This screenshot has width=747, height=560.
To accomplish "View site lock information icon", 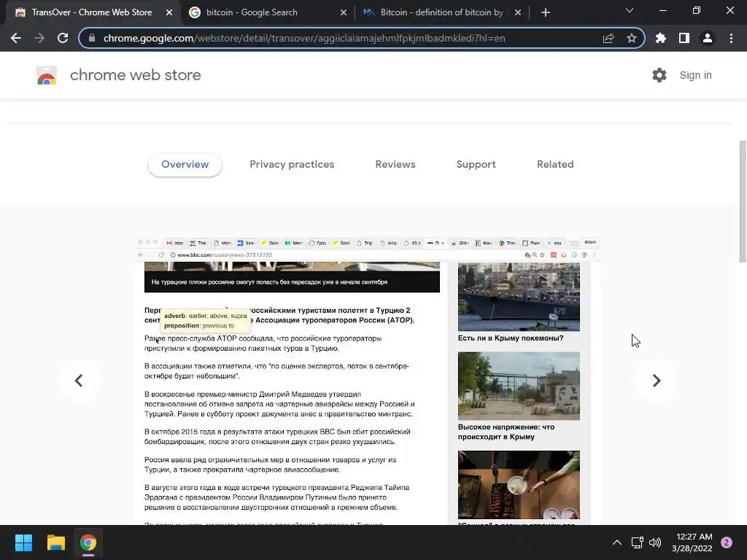I will pyautogui.click(x=92, y=38).
